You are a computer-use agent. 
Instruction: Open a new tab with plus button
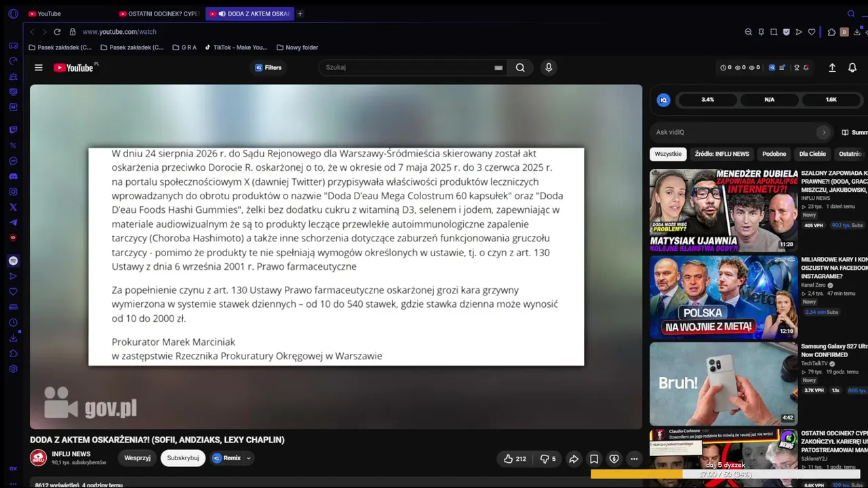point(300,14)
